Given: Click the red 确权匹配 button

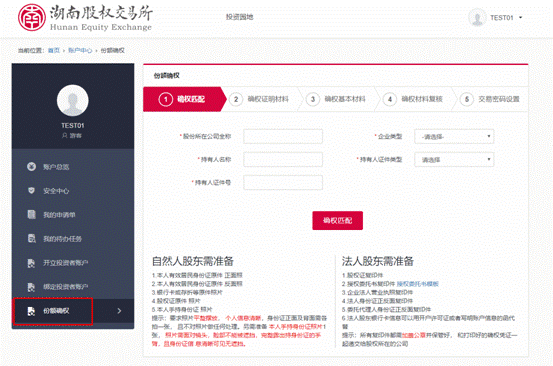Looking at the screenshot, I should coord(338,220).
